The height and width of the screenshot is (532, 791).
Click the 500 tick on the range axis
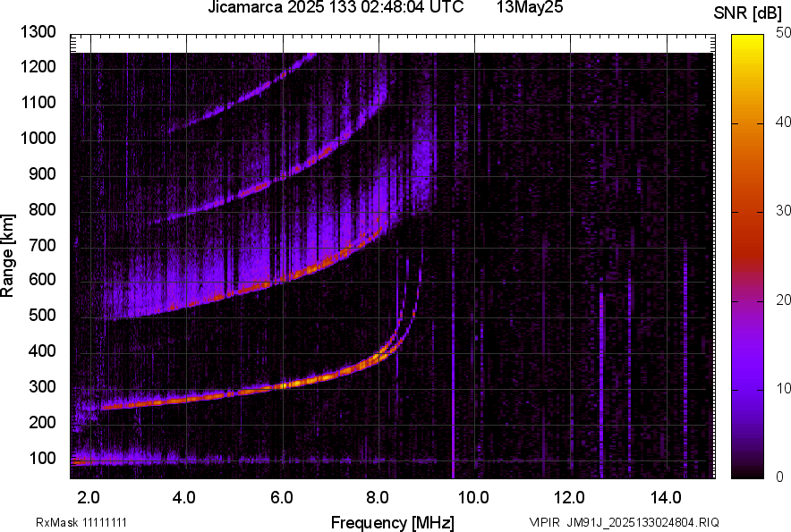(43, 316)
